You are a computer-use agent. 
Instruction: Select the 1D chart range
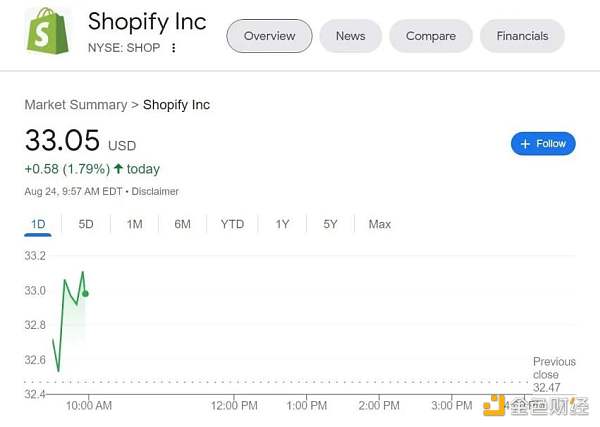[x=38, y=224]
